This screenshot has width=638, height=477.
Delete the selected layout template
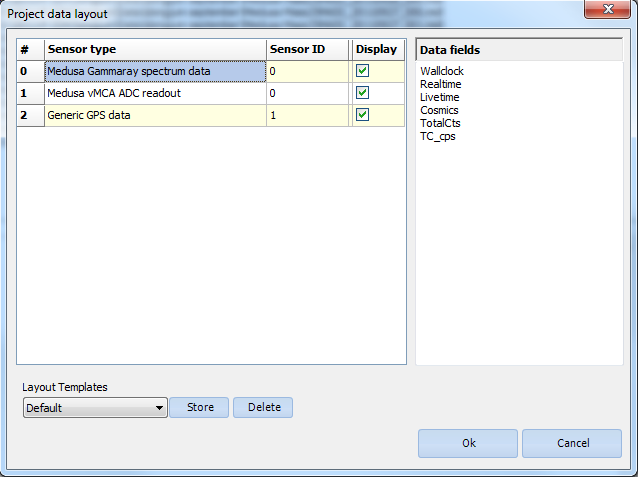(263, 408)
